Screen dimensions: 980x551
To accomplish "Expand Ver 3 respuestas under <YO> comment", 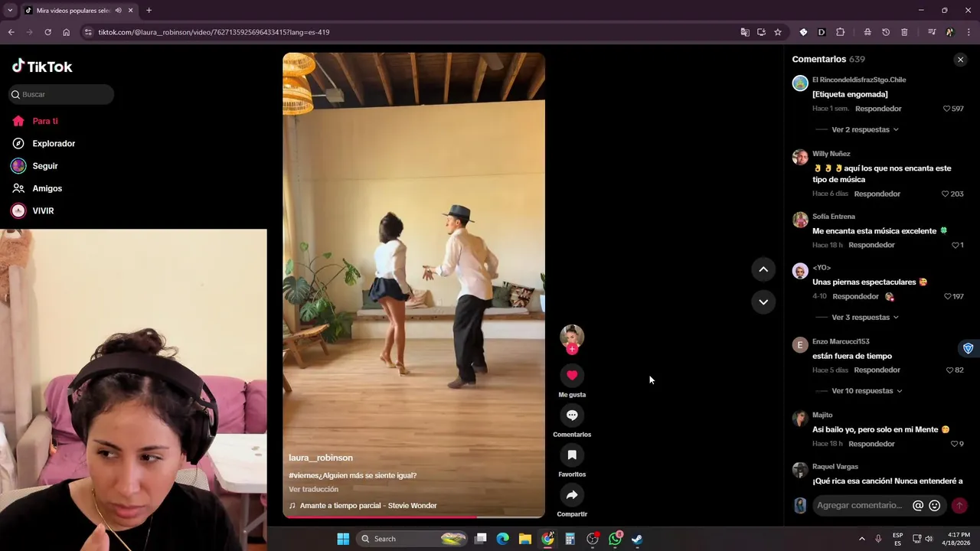I will click(865, 317).
